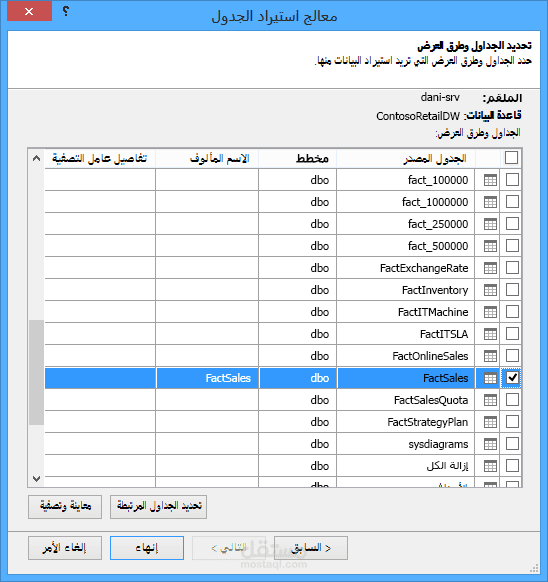Check the fact_250000 table checkbox
This screenshot has height=582, width=548.
512,223
